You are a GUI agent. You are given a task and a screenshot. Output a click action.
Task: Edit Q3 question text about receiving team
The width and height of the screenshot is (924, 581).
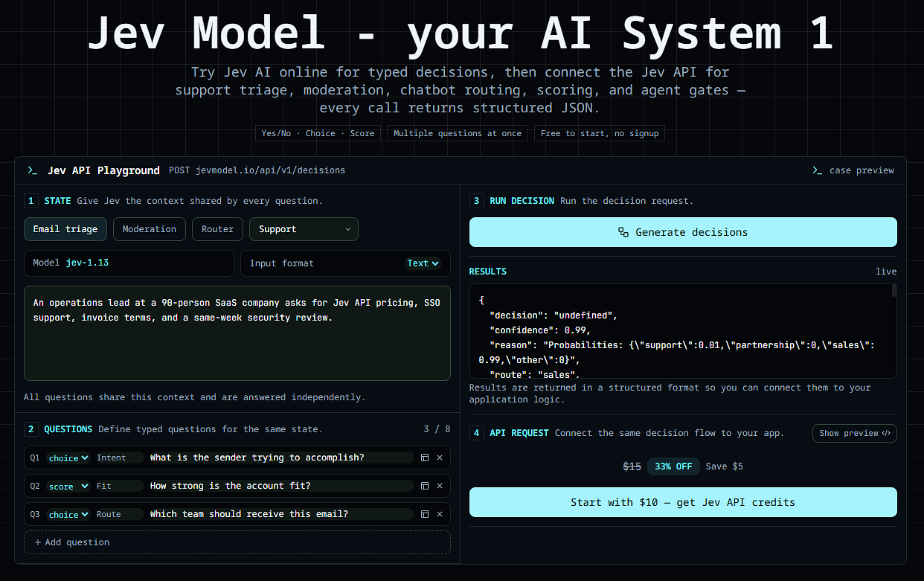pos(280,514)
